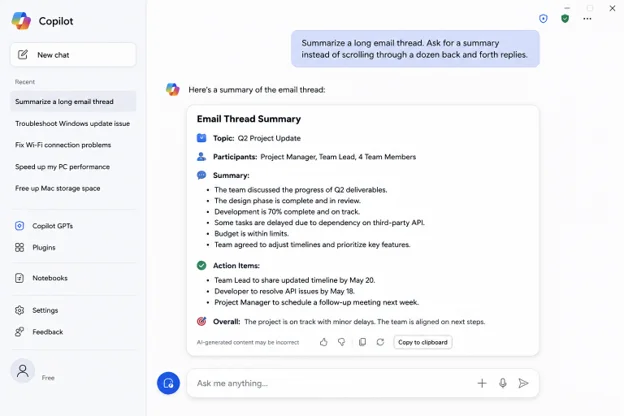This screenshot has width=624, height=416.
Task: Click the send message arrow icon
Action: click(523, 383)
